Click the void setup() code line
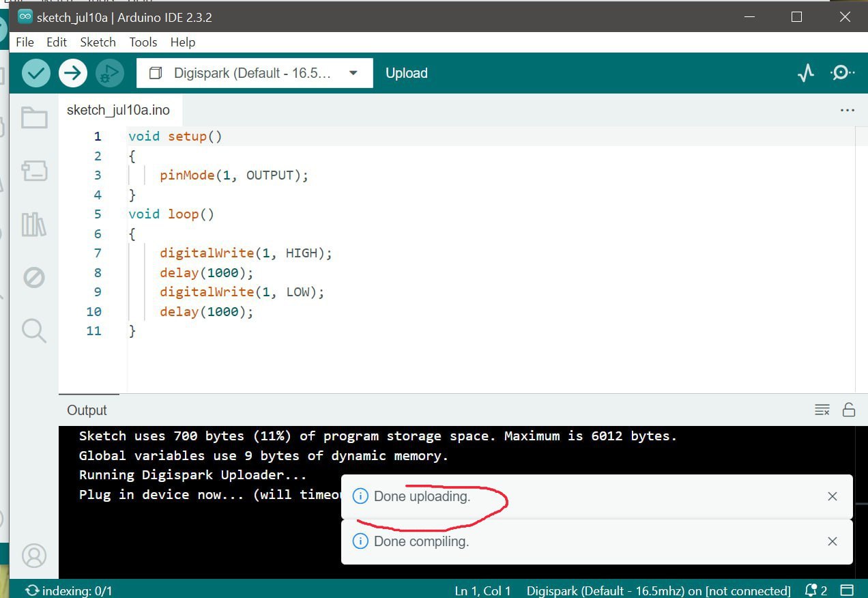868x598 pixels. click(175, 137)
